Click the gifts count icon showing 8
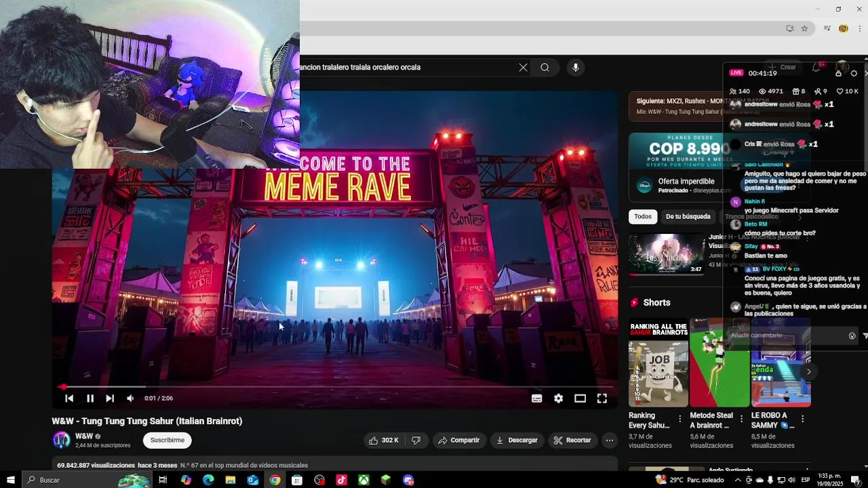868x488 pixels. pyautogui.click(x=796, y=91)
